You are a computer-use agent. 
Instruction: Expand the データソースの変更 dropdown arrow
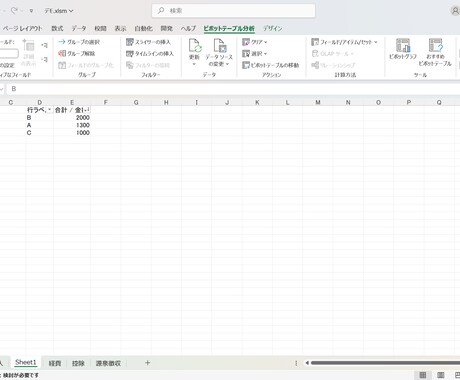pos(227,64)
